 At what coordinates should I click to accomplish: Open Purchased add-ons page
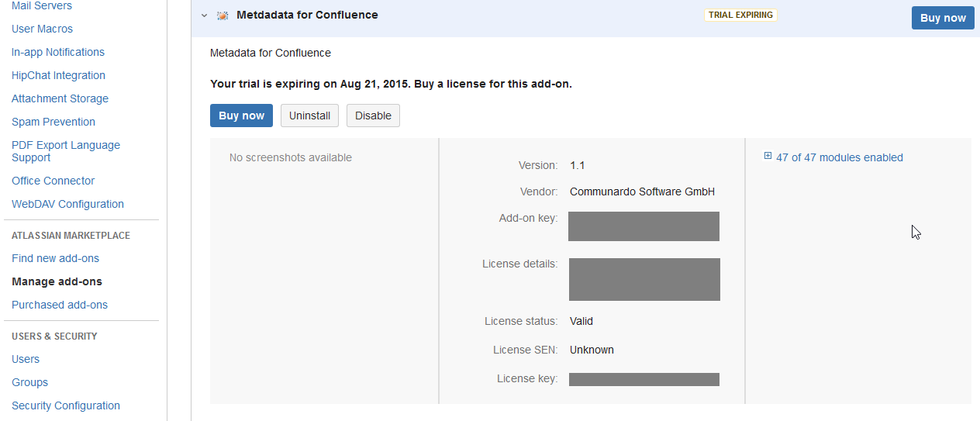[60, 305]
